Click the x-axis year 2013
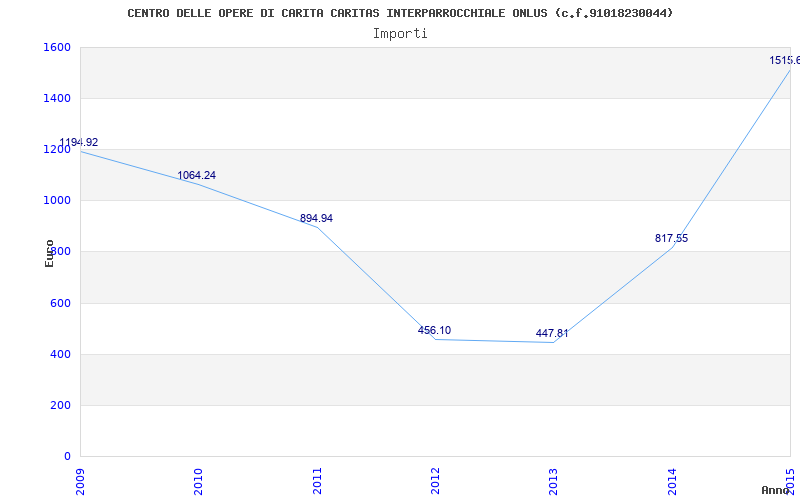Image resolution: width=800 pixels, height=500 pixels. pos(554,481)
